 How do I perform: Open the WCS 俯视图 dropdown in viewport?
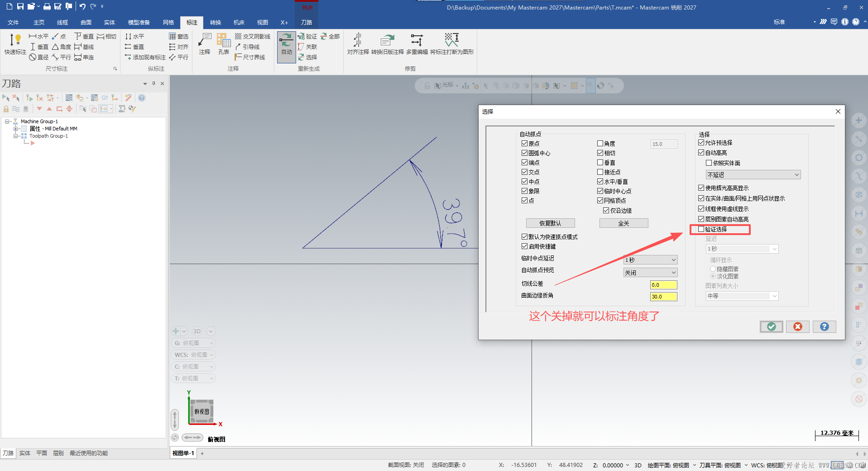point(193,355)
